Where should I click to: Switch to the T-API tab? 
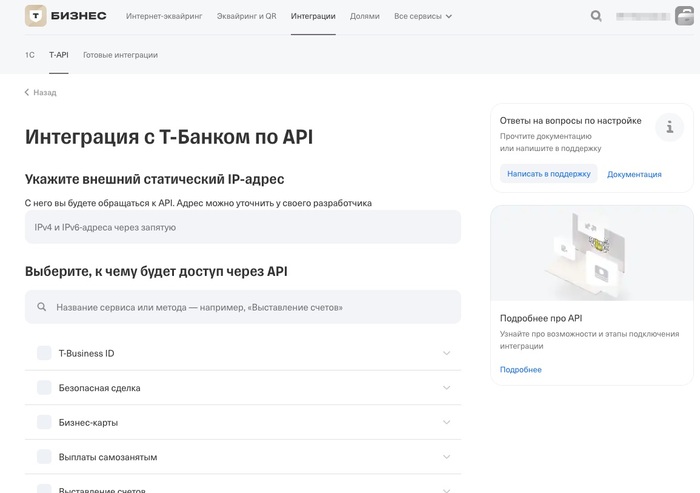59,55
